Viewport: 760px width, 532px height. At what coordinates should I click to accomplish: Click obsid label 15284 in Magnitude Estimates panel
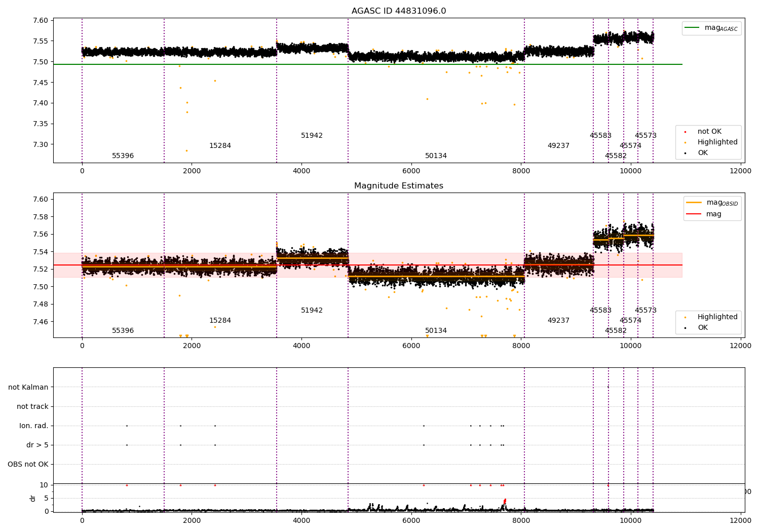[x=220, y=321]
